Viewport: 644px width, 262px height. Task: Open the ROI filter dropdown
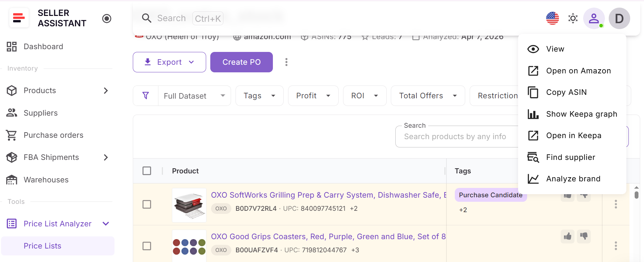(x=365, y=96)
